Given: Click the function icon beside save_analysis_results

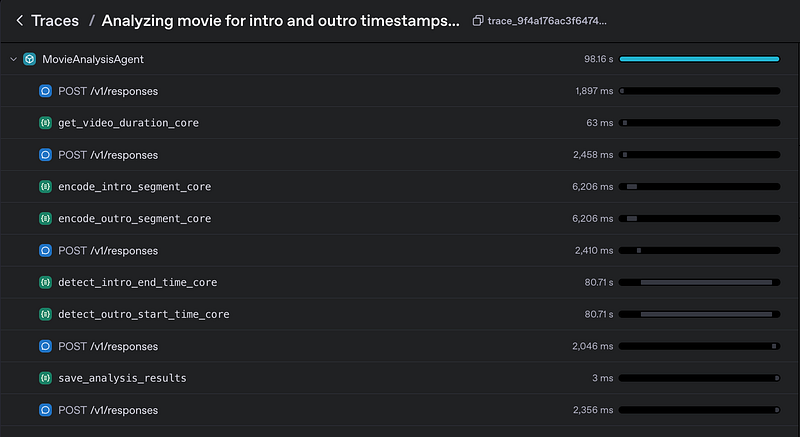Looking at the screenshot, I should [45, 378].
